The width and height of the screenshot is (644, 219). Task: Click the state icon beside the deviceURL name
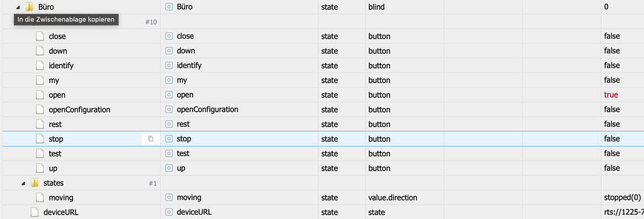169,212
